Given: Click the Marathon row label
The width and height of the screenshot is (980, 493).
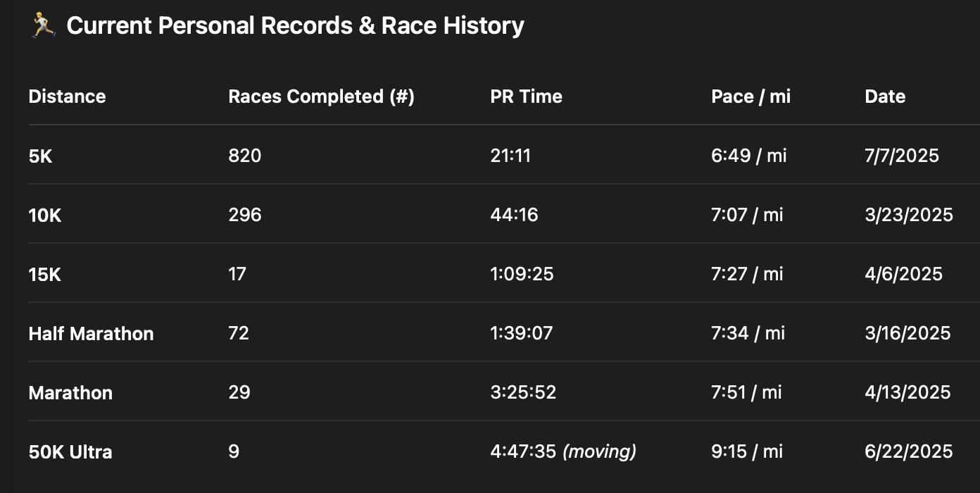Looking at the screenshot, I should tap(70, 392).
